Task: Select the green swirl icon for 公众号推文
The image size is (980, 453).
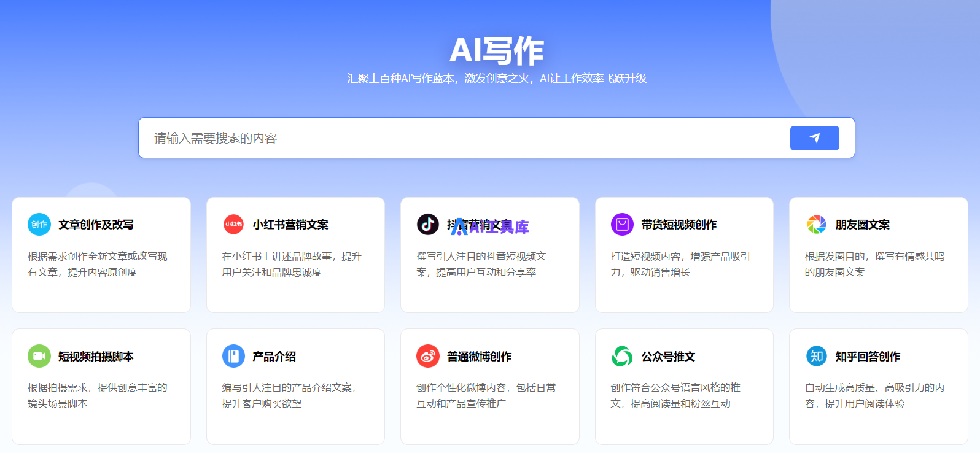Action: click(622, 356)
